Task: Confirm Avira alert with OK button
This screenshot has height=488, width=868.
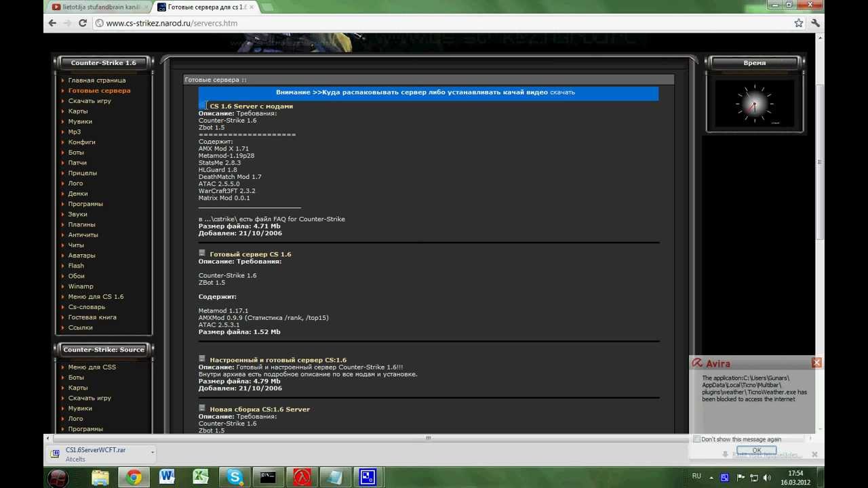Action: [x=756, y=451]
